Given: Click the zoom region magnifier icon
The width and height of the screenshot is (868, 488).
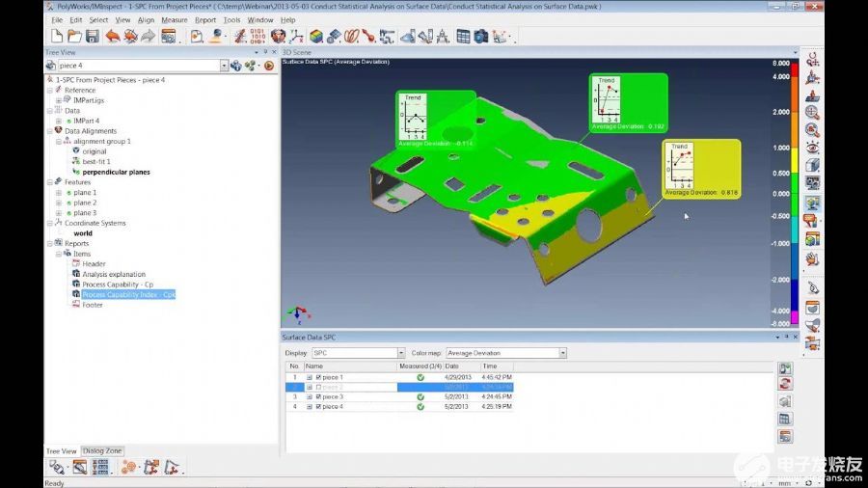Looking at the screenshot, I should (812, 130).
